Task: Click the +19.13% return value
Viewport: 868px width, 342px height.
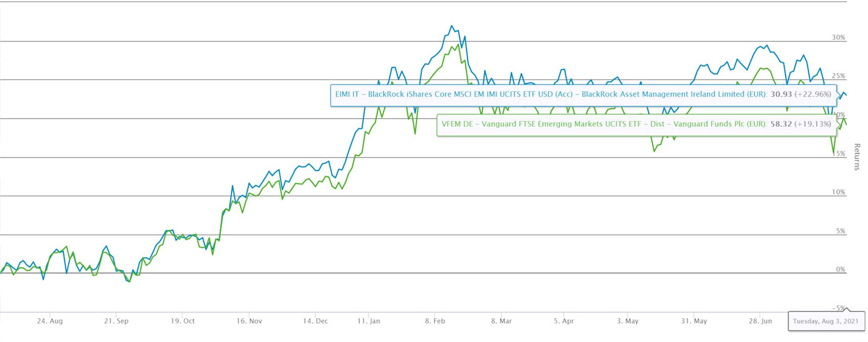Action: tap(813, 125)
